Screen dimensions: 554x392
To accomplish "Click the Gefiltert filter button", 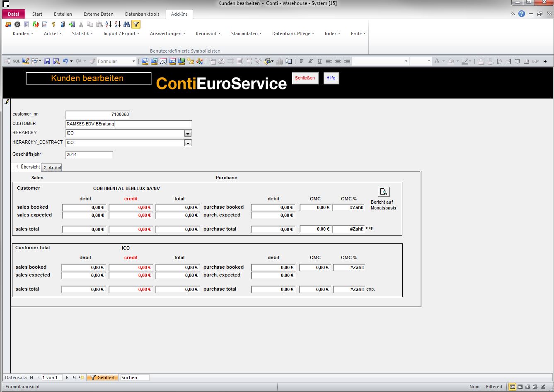I will 102,378.
